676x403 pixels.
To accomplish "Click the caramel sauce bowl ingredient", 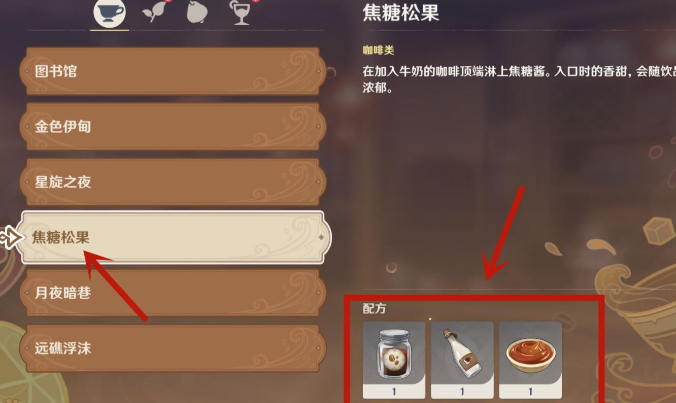I will (x=530, y=354).
